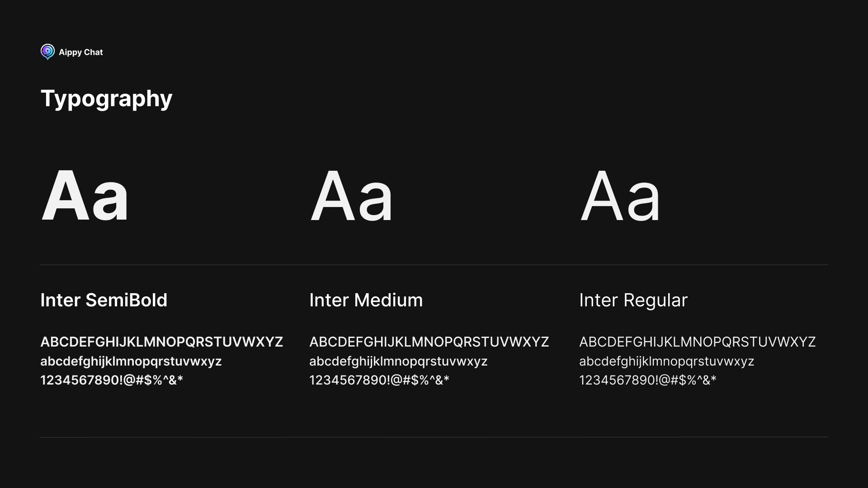Click the divider below Aa specimens
Image resolution: width=868 pixels, height=488 pixels.
434,265
